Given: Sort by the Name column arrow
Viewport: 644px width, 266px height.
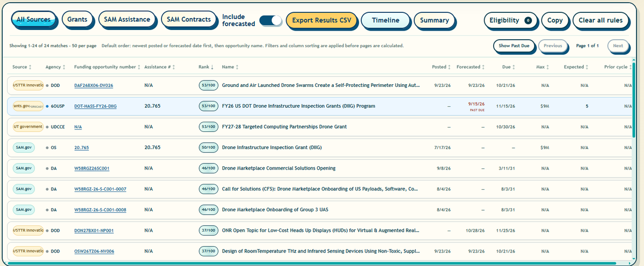Looking at the screenshot, I should (x=237, y=67).
